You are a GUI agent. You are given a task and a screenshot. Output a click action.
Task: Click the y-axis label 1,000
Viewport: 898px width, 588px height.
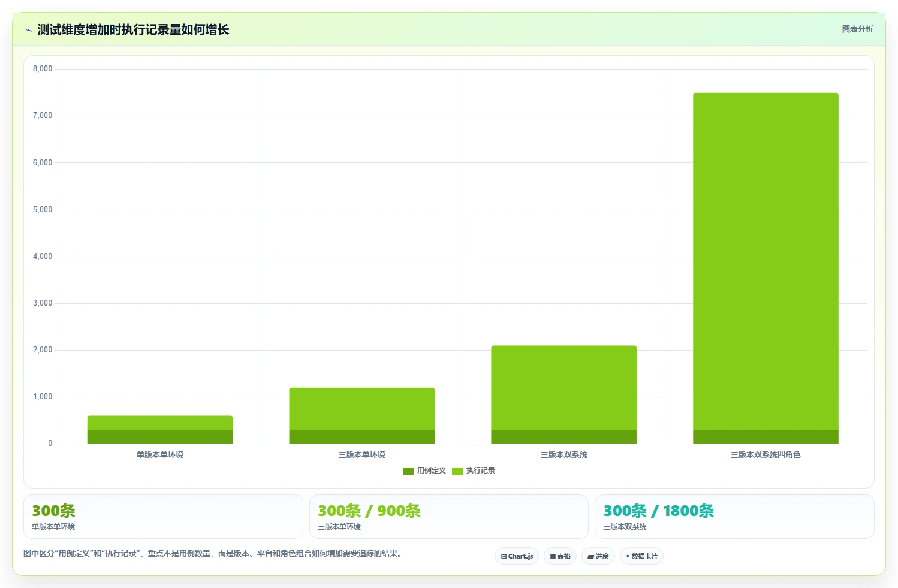[x=43, y=397]
